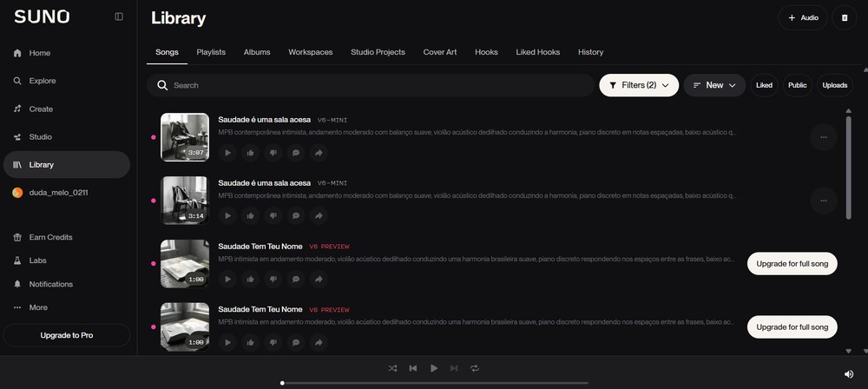The height and width of the screenshot is (389, 868).
Task: Open the Workspaces tab
Action: point(311,52)
